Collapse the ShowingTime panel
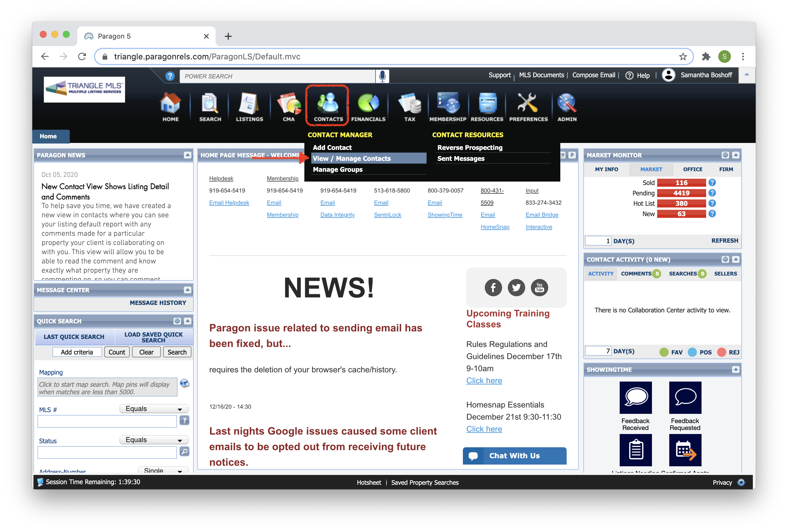Screen dimensions: 788x532 point(736,369)
